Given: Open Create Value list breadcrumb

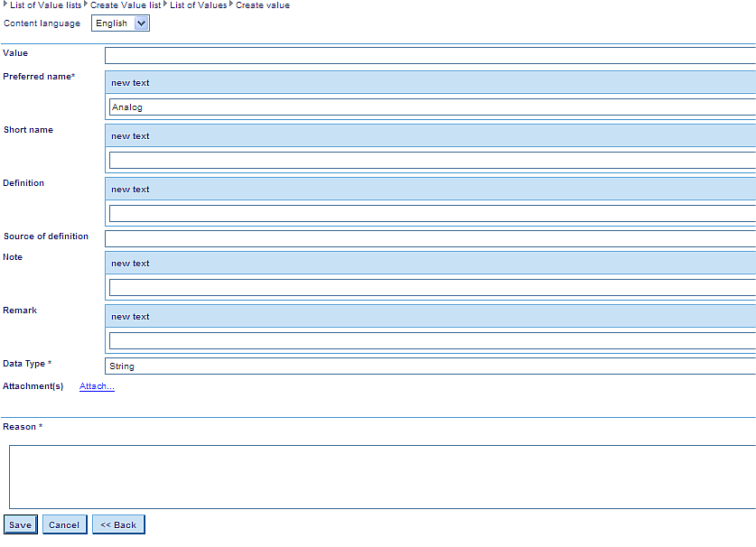Looking at the screenshot, I should pyautogui.click(x=125, y=5).
